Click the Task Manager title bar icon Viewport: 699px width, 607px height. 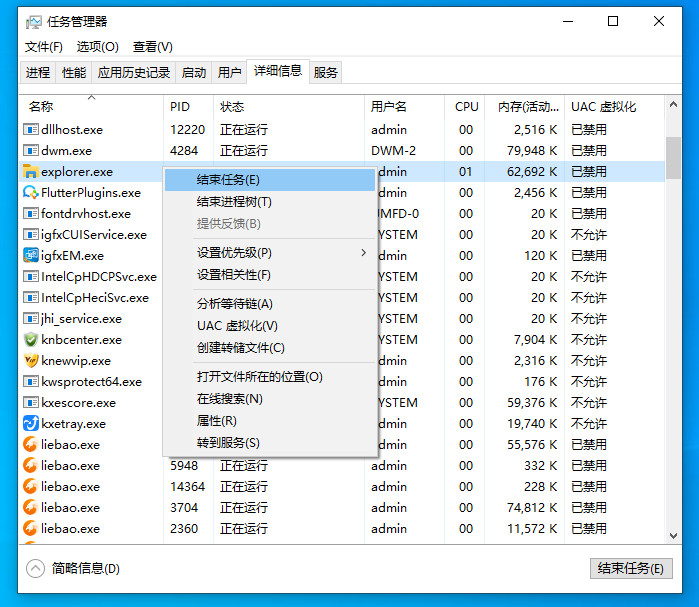(x=33, y=21)
